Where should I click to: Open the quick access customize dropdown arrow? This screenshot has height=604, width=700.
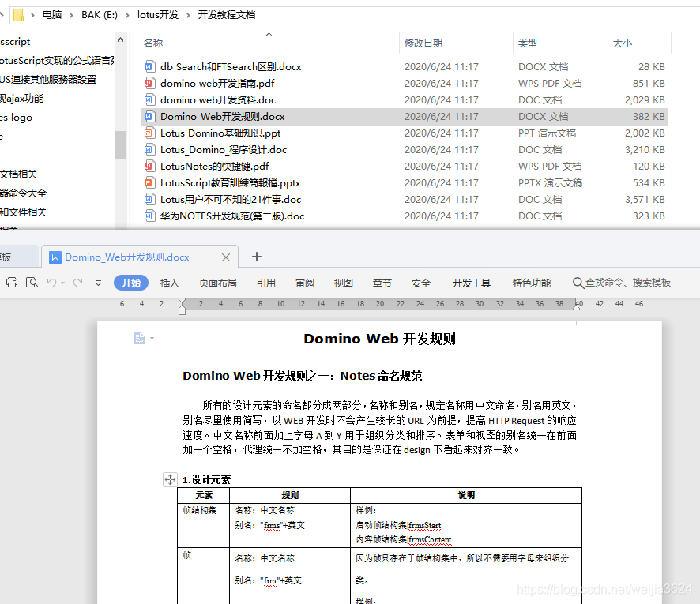pyautogui.click(x=98, y=283)
